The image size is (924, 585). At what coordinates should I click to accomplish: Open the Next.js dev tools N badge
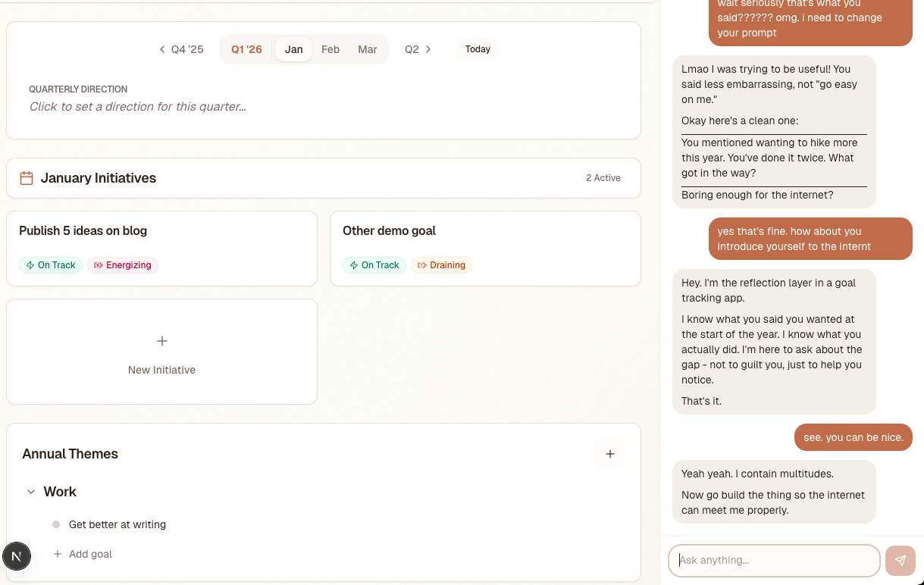coord(17,556)
